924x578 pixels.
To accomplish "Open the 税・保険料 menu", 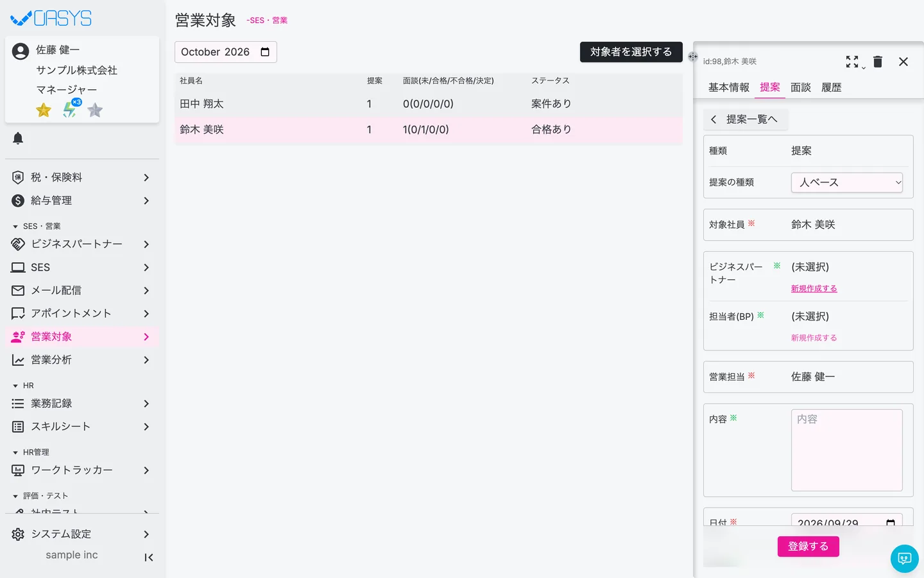I will 82,177.
